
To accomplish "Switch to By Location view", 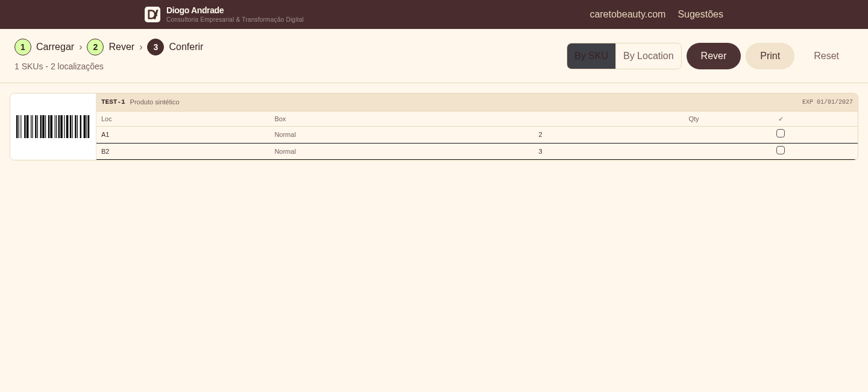I will [649, 56].
